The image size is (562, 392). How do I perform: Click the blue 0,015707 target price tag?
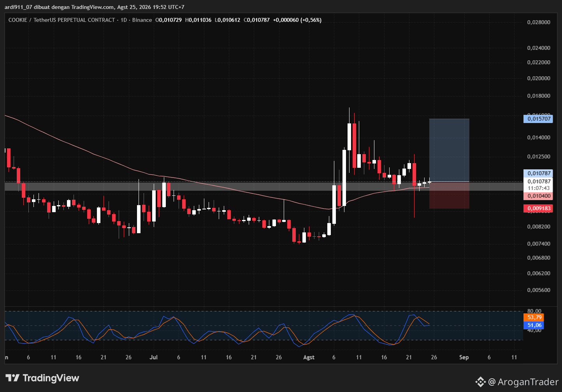[539, 118]
